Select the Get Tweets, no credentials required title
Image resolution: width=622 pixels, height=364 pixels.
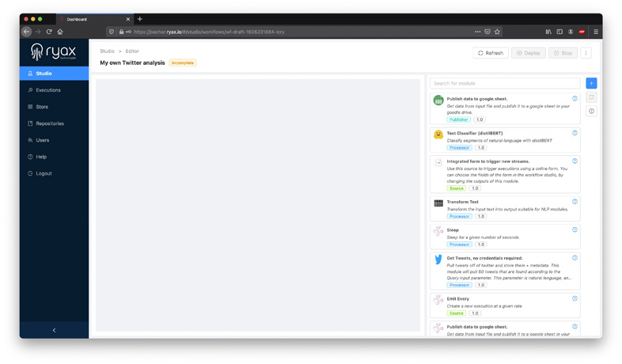tap(484, 258)
